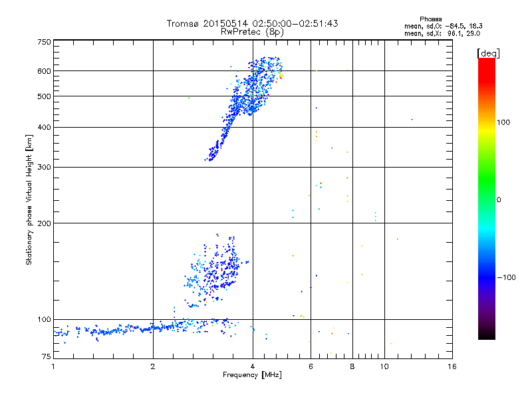Click the "Phases" heading at top right
532x399 pixels.
click(430, 19)
